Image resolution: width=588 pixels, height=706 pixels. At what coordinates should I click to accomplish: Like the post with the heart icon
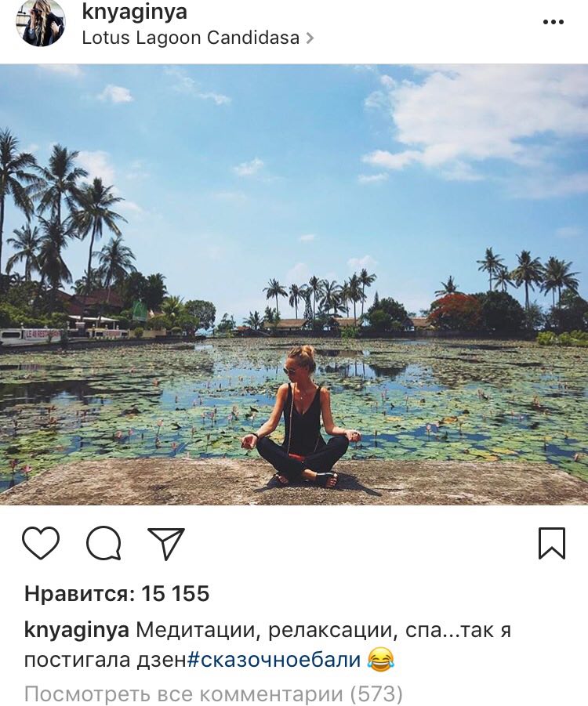click(x=41, y=542)
